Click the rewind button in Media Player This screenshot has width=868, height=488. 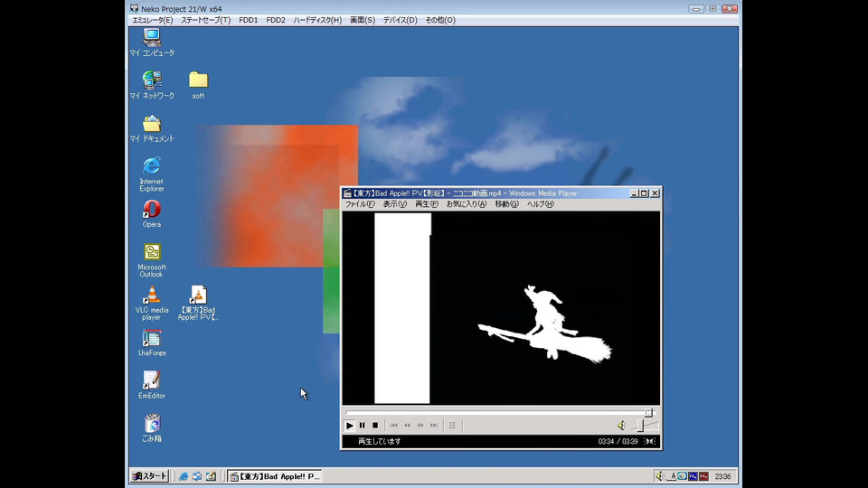pos(408,426)
